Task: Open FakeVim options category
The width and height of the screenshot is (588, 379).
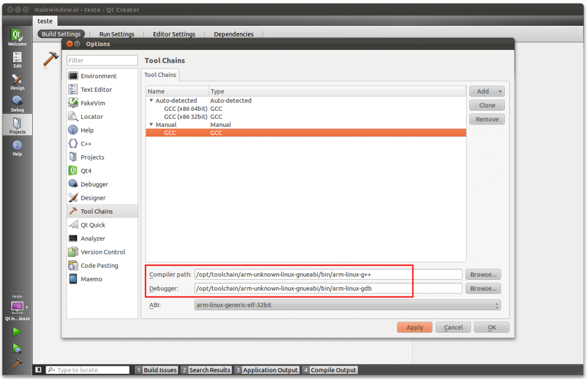Action: [x=92, y=103]
